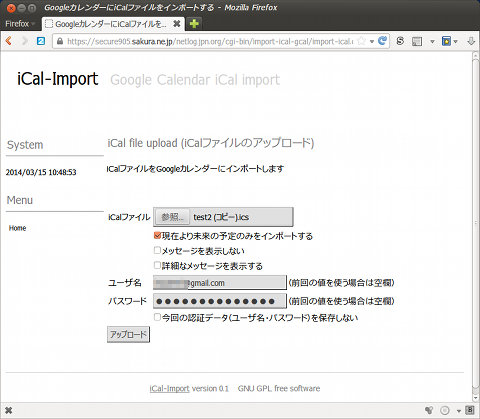Click the grey panel toolbar icon next to S icon
This screenshot has width=480, height=419.
(417, 41)
